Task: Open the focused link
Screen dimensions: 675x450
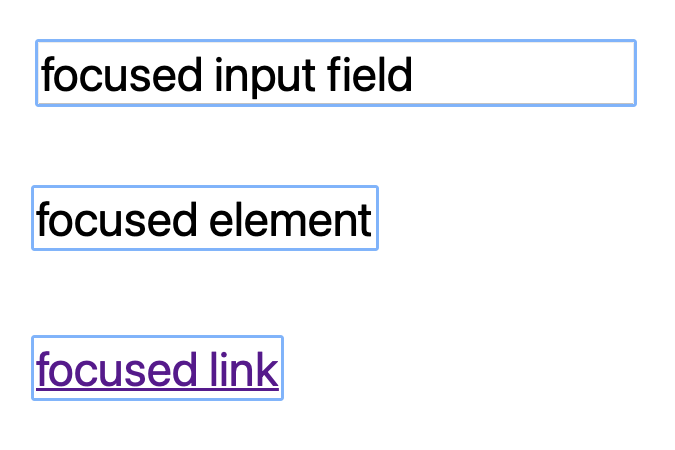Action: click(x=157, y=369)
